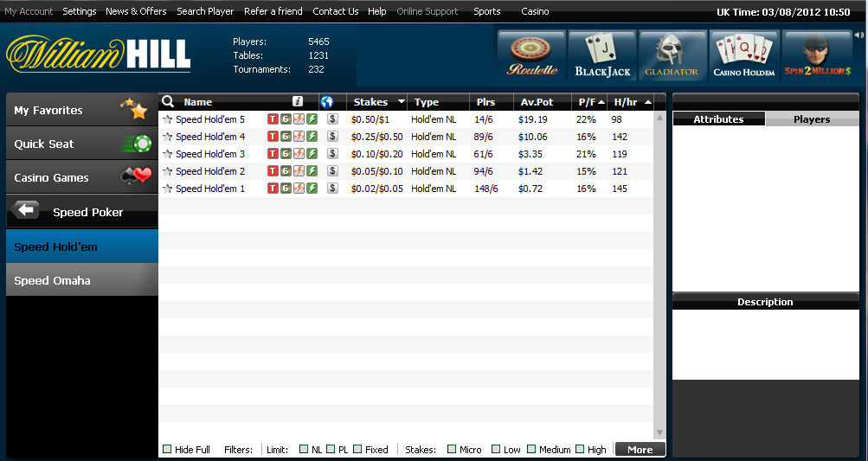868x461 pixels.
Task: Open the Gladiator slot game icon
Action: pos(672,55)
